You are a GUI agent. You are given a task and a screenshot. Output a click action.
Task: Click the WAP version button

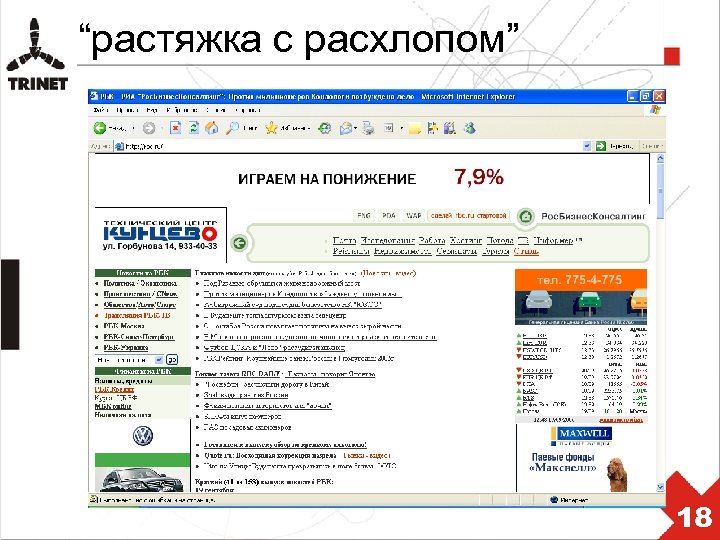tap(414, 215)
